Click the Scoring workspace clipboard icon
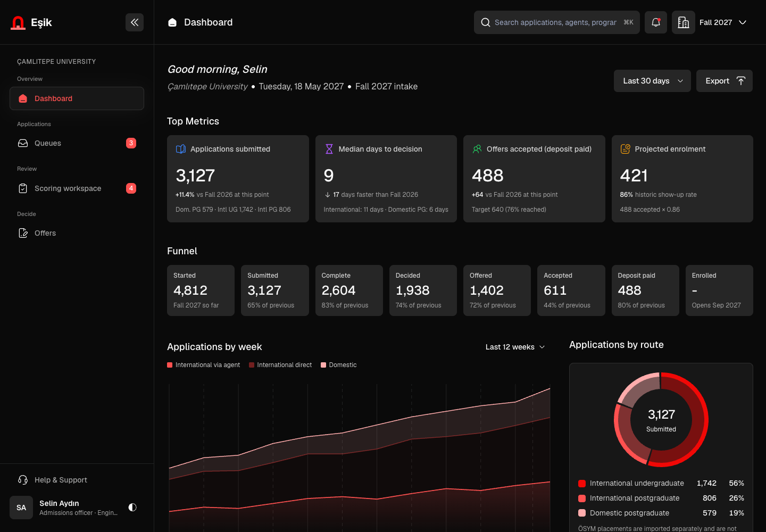This screenshot has width=766, height=532. (23, 188)
